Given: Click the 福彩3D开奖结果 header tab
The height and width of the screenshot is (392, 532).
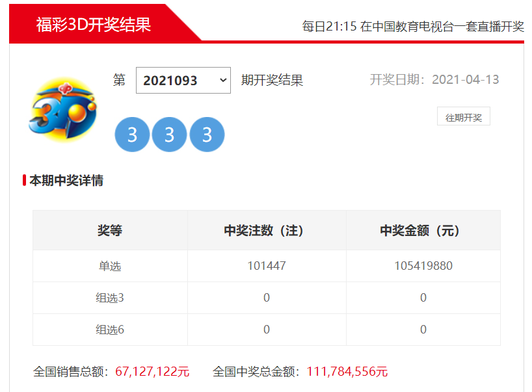Looking at the screenshot, I should 94,25.
